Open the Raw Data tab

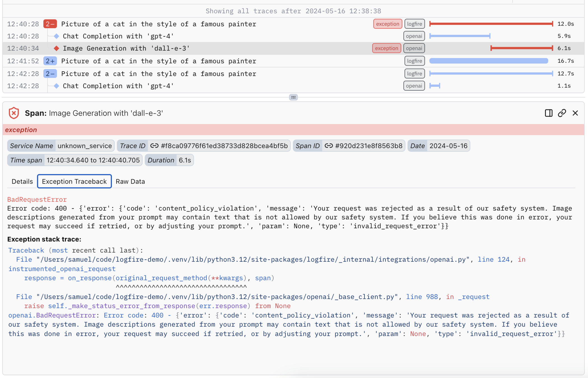[130, 181]
